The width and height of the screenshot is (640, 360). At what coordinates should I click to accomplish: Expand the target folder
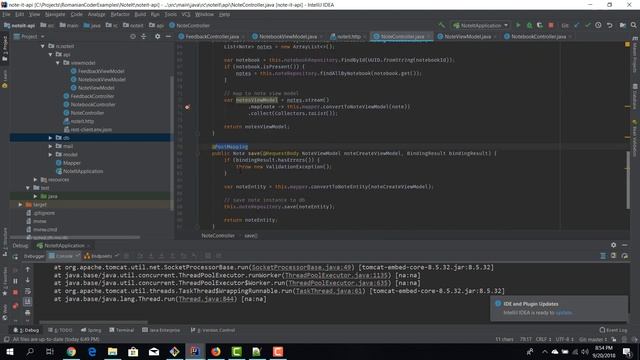click(x=20, y=204)
